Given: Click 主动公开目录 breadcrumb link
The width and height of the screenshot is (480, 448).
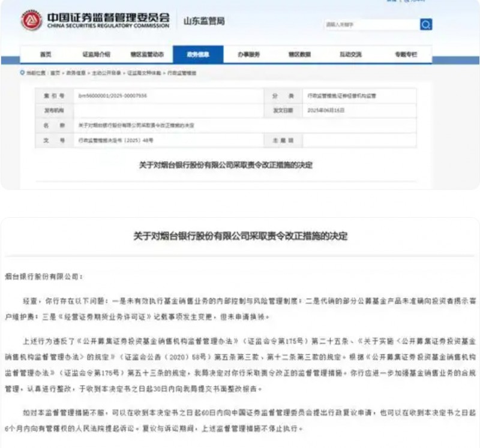Looking at the screenshot, I should (106, 73).
